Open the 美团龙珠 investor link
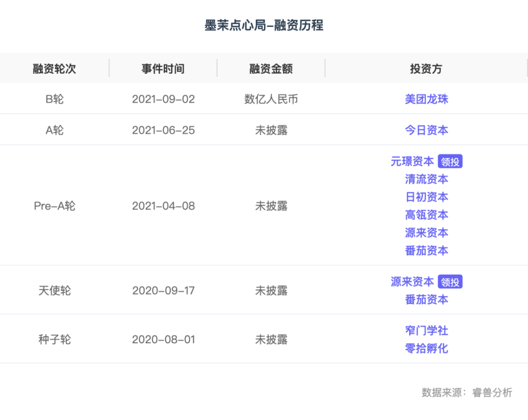 click(x=426, y=99)
